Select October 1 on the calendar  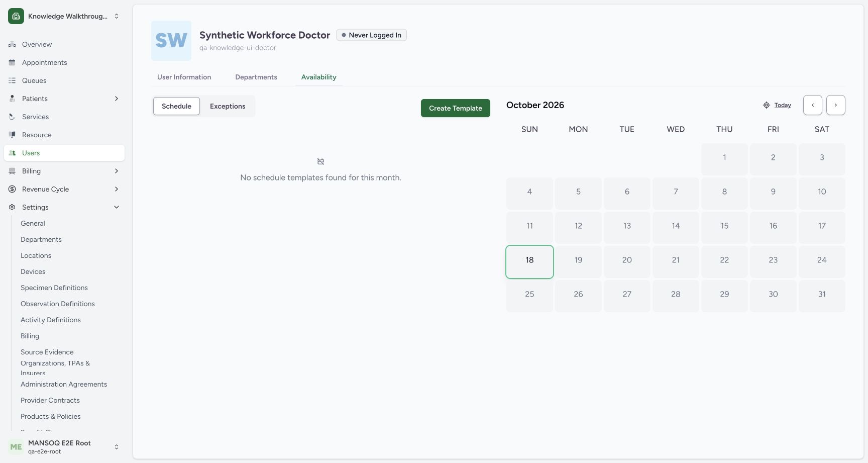click(724, 159)
